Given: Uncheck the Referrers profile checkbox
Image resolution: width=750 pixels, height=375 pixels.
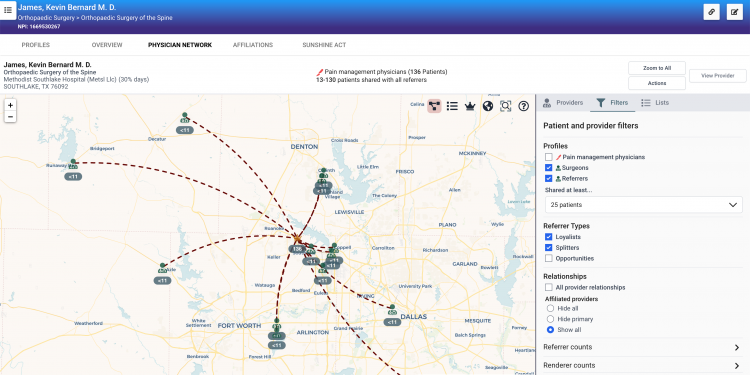Looking at the screenshot, I should [549, 178].
